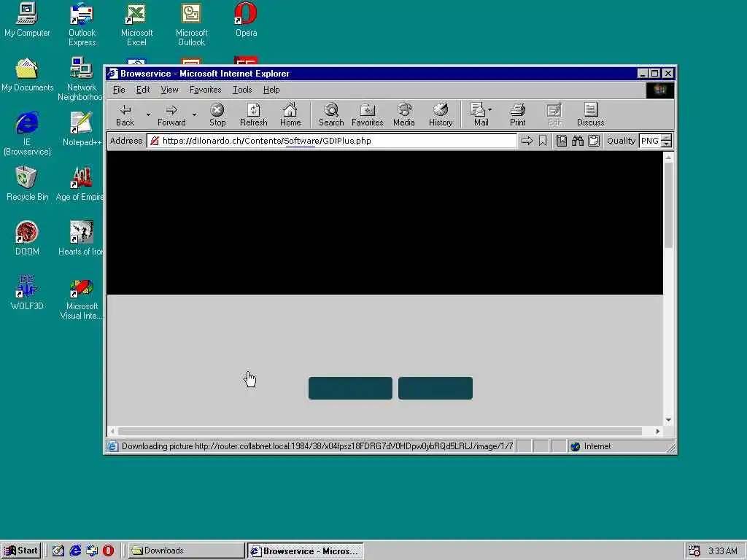The height and width of the screenshot is (560, 747).
Task: Open the Favorites menu
Action: pyautogui.click(x=205, y=90)
